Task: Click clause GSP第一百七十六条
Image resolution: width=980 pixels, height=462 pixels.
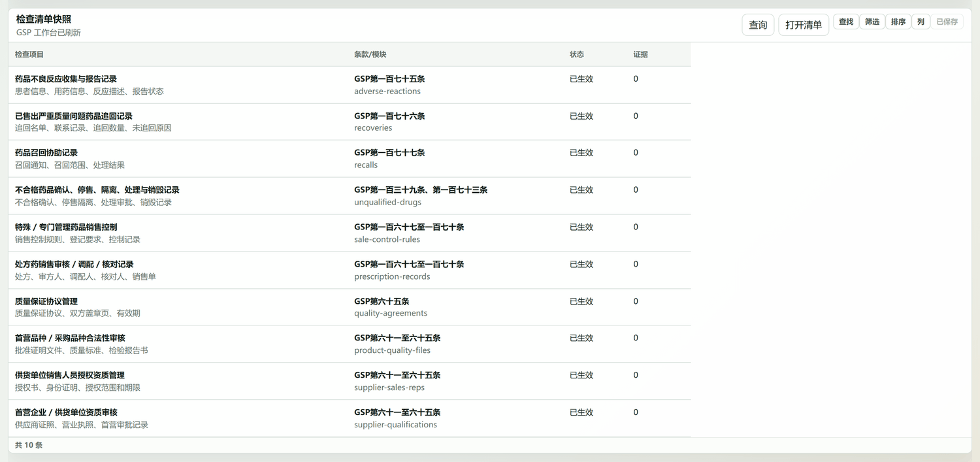Action: click(x=389, y=116)
